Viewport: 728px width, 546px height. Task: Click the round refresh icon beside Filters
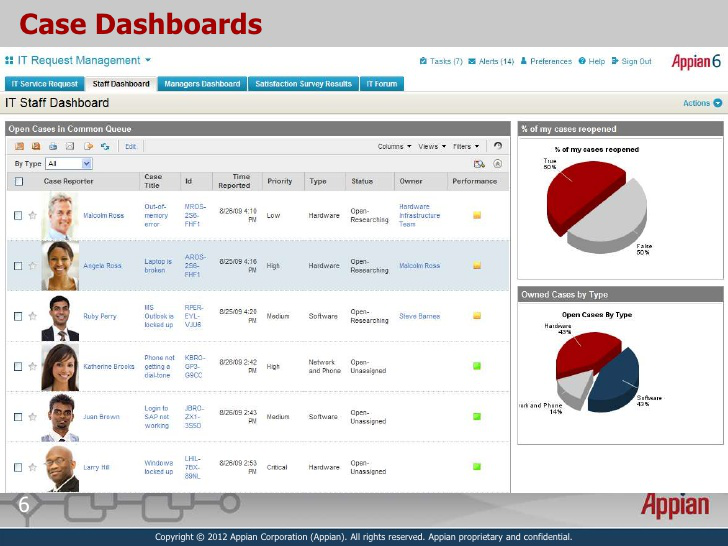(497, 146)
